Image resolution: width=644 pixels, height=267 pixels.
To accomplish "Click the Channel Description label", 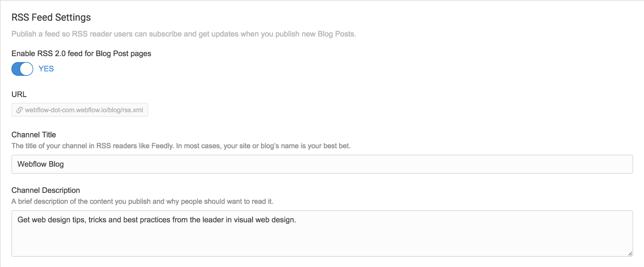I will click(x=46, y=190).
